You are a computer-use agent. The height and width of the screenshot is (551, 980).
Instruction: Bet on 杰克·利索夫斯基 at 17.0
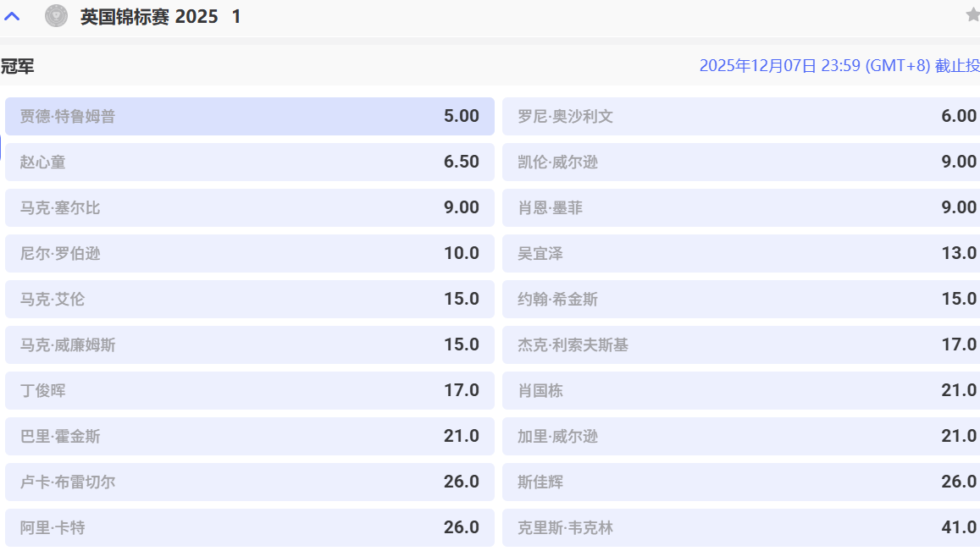coord(741,344)
